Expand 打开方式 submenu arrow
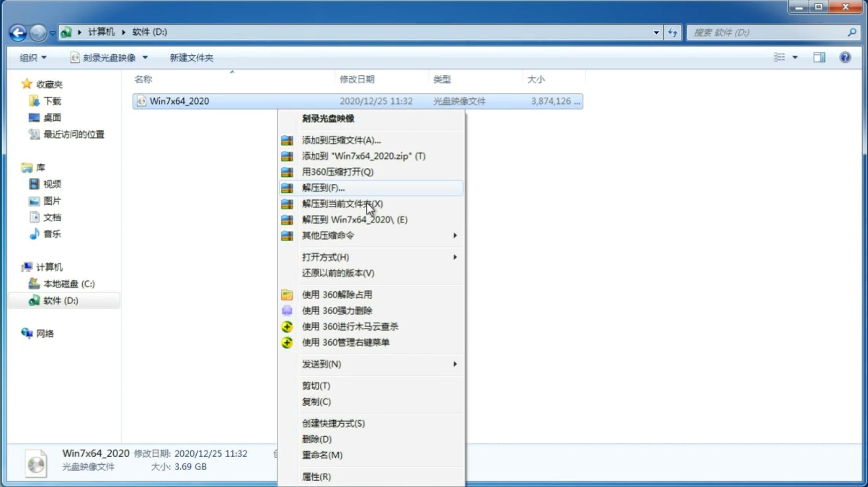 pos(455,256)
